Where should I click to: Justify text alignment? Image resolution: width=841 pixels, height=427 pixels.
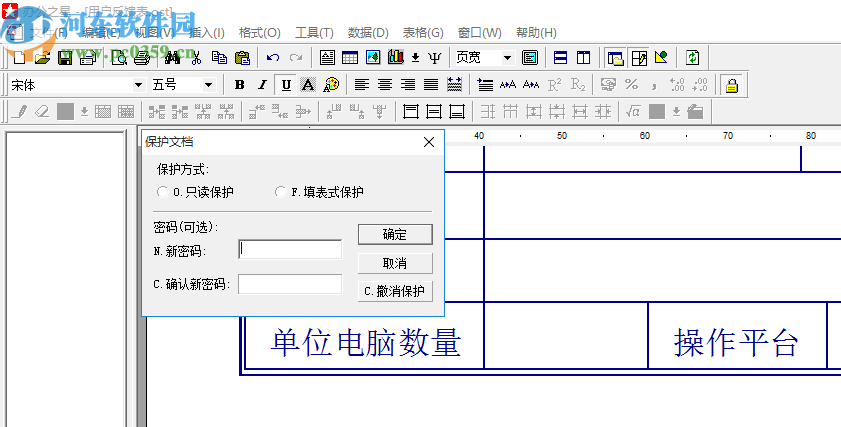(431, 85)
